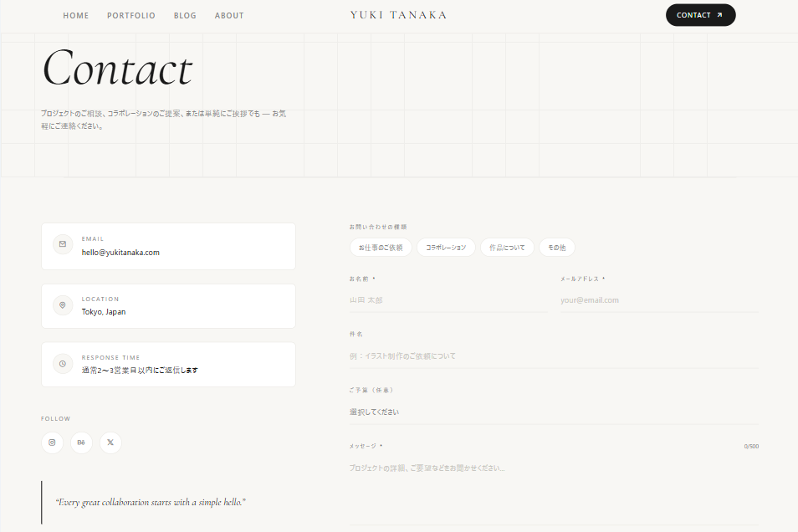
Task: Open the Portfolio menu item
Action: click(x=131, y=16)
